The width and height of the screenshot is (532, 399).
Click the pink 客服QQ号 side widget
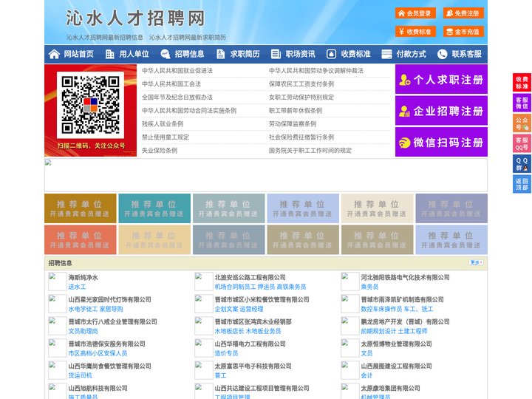(x=522, y=143)
